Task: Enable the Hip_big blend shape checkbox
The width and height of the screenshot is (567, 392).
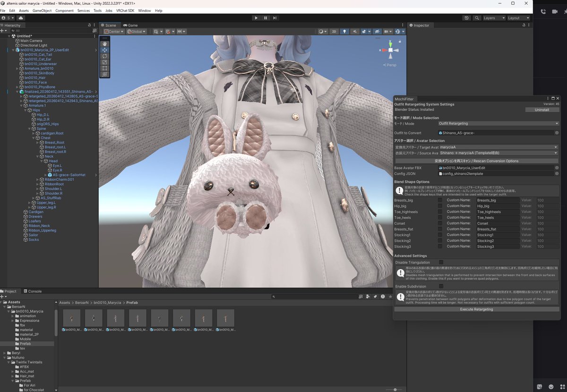Action: tap(440, 206)
